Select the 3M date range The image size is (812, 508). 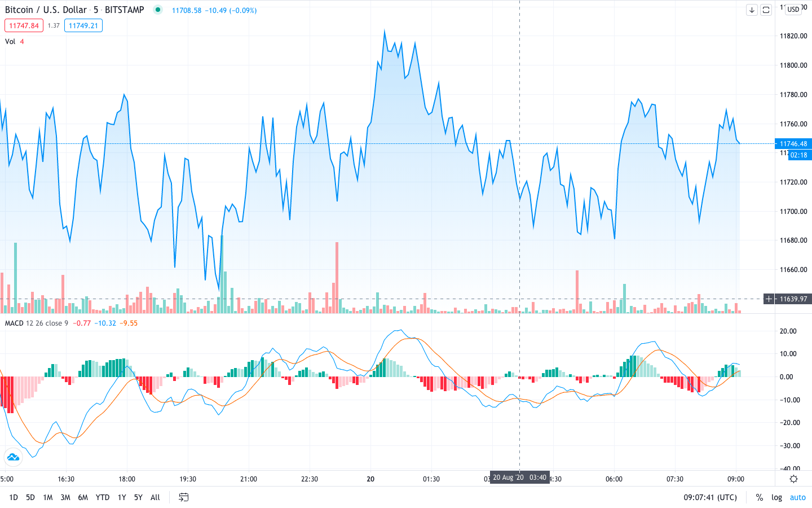click(x=65, y=497)
